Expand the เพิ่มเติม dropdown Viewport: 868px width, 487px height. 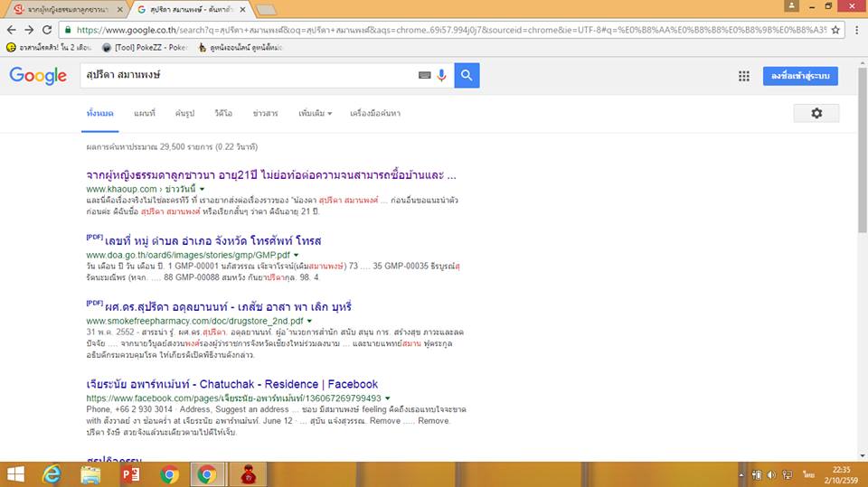point(315,113)
